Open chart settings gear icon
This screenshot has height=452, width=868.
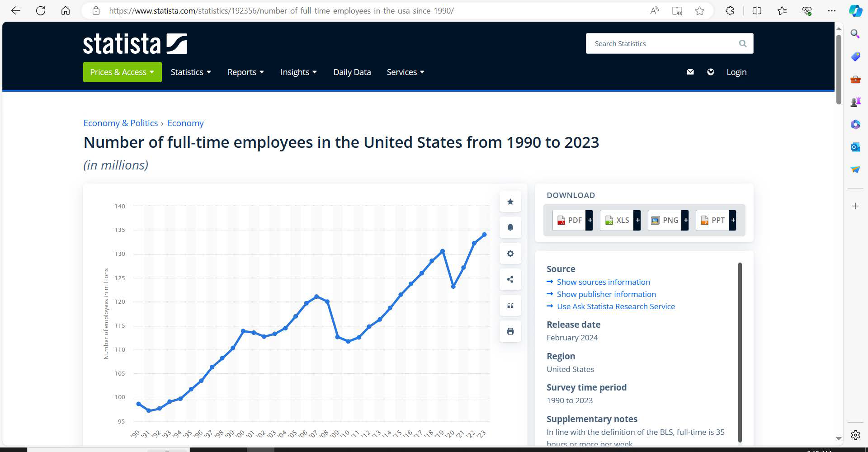510,254
